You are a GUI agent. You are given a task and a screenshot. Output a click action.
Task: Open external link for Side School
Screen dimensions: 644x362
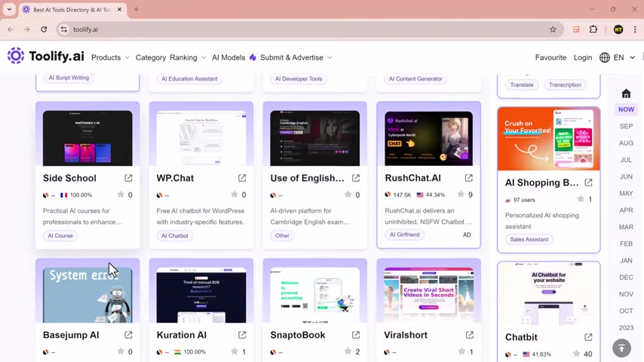[x=128, y=178]
